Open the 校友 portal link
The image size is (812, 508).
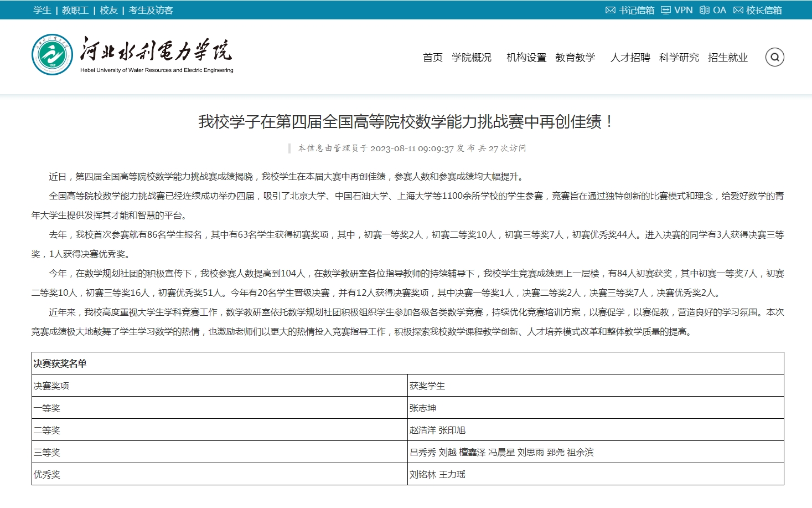point(108,9)
